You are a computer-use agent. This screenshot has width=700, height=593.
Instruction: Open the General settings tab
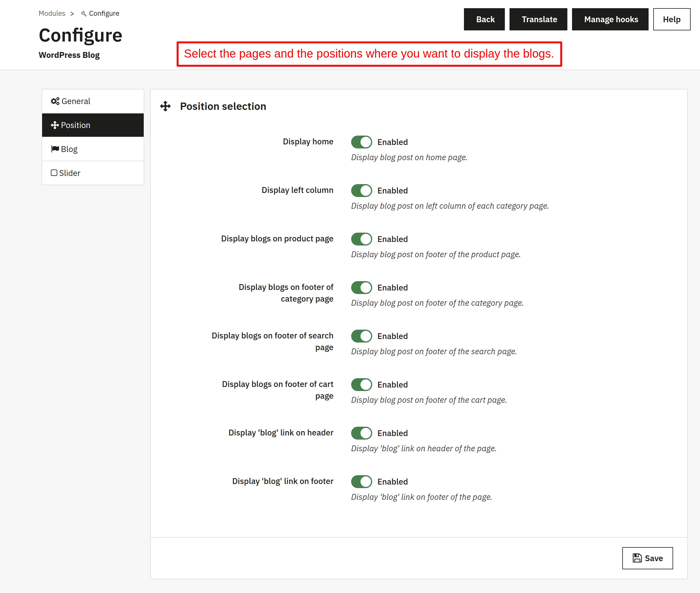93,101
